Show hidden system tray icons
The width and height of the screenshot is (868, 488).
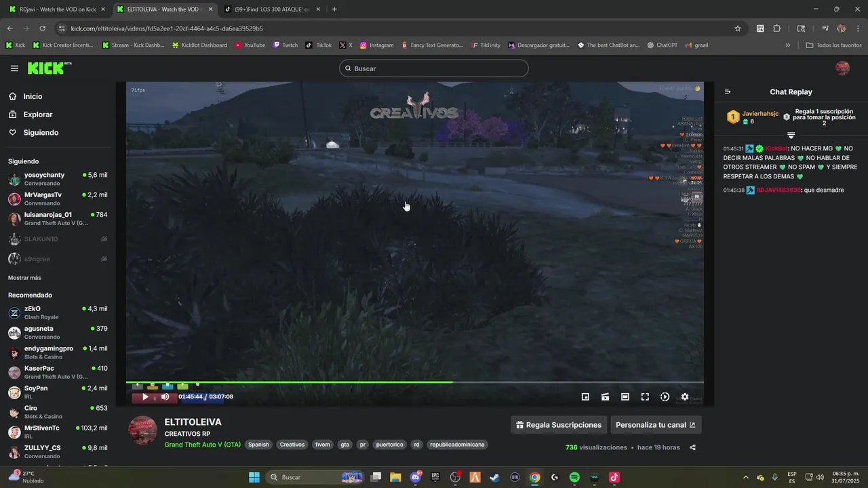point(746,477)
